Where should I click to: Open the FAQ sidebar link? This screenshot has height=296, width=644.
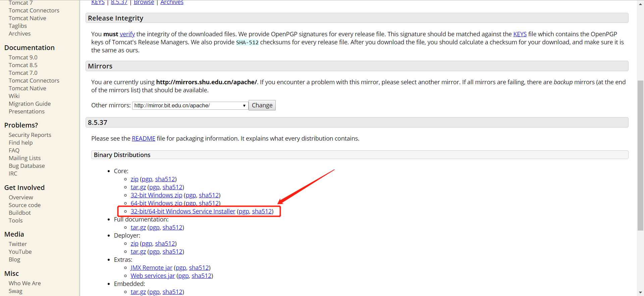pos(14,150)
